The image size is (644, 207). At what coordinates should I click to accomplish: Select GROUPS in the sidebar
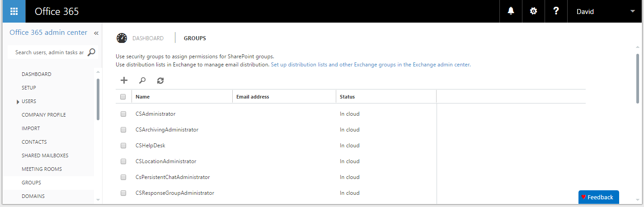[x=31, y=183]
